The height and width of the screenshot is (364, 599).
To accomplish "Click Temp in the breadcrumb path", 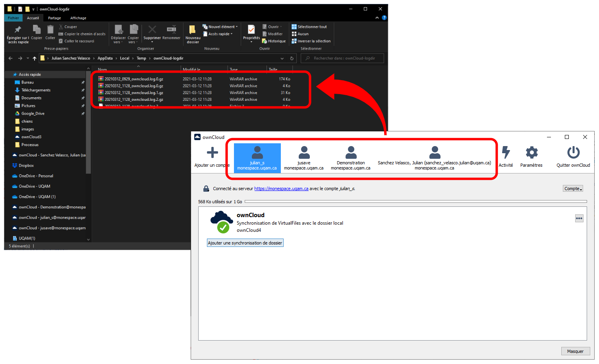I will pyautogui.click(x=141, y=58).
